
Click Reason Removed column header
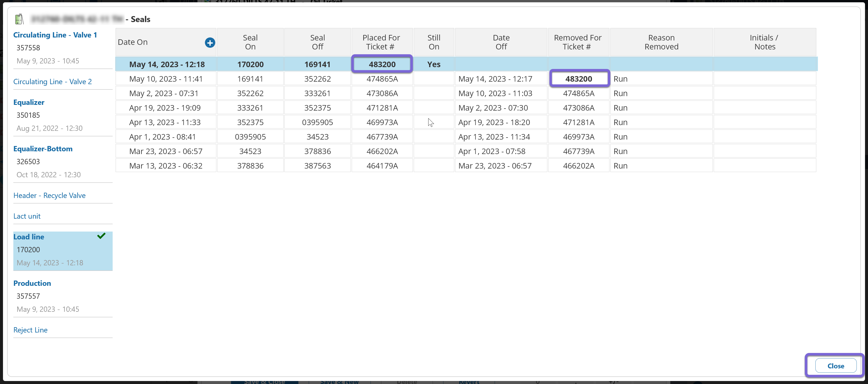coord(661,42)
